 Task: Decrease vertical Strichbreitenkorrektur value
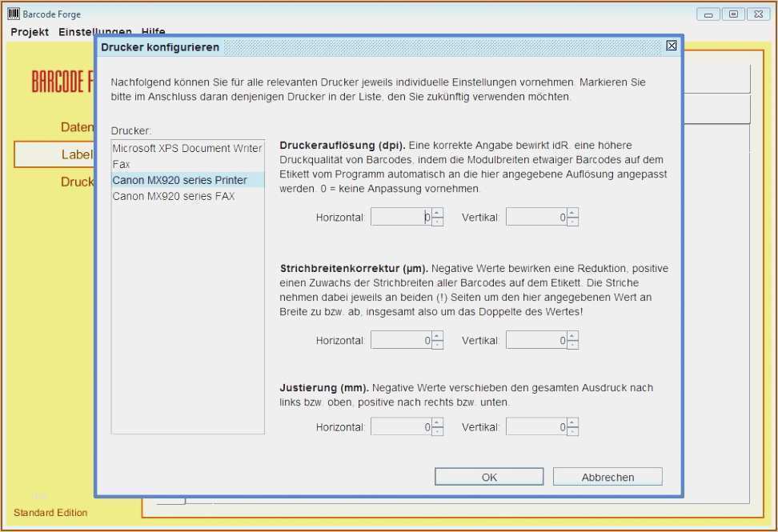(572, 345)
